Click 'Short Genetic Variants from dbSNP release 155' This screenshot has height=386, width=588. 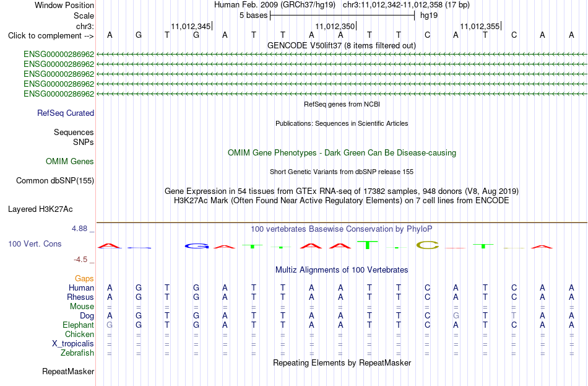[342, 172]
